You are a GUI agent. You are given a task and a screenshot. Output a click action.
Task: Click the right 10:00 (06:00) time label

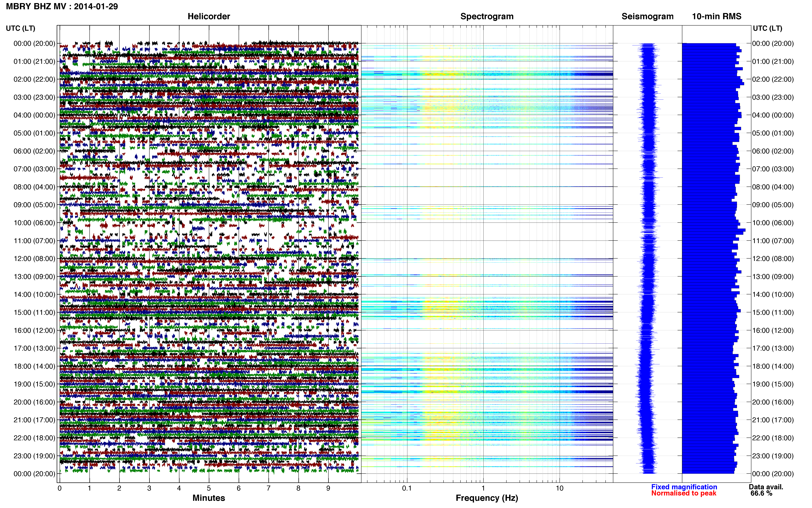(773, 223)
